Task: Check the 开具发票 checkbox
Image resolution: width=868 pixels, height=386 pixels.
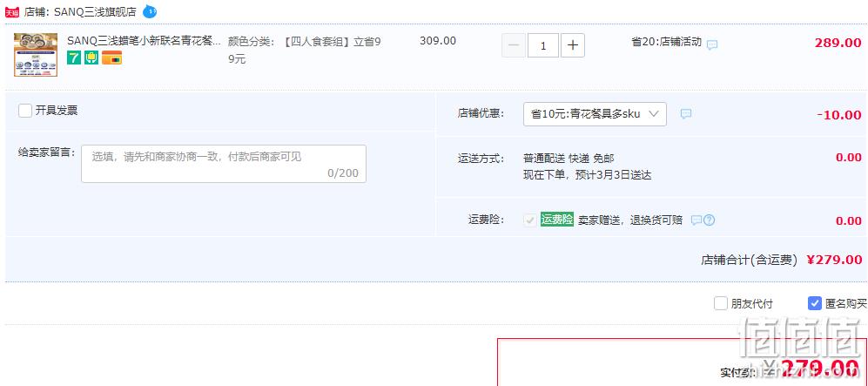Action: click(x=25, y=111)
